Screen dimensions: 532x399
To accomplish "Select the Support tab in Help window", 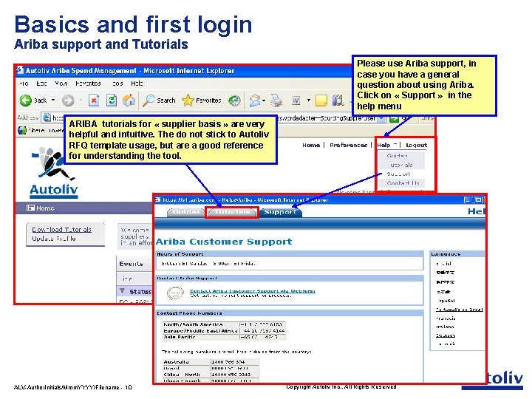I will (280, 212).
